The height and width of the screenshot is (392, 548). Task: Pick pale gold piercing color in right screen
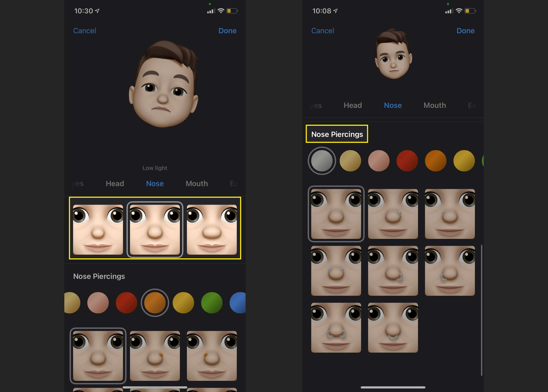tap(350, 161)
